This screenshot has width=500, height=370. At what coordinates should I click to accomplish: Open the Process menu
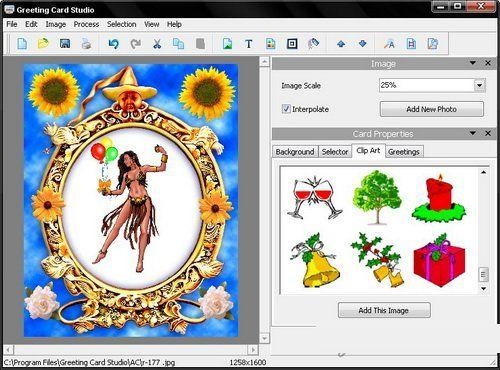tap(86, 24)
